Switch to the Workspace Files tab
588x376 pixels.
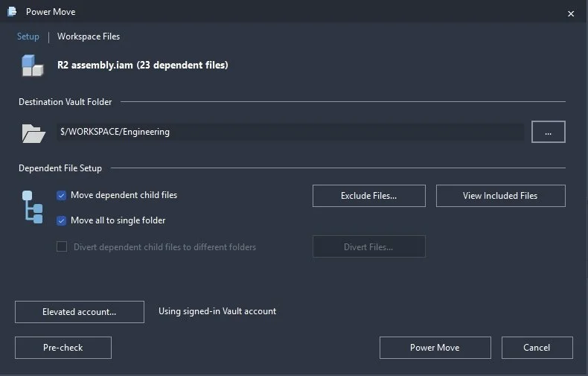point(89,36)
